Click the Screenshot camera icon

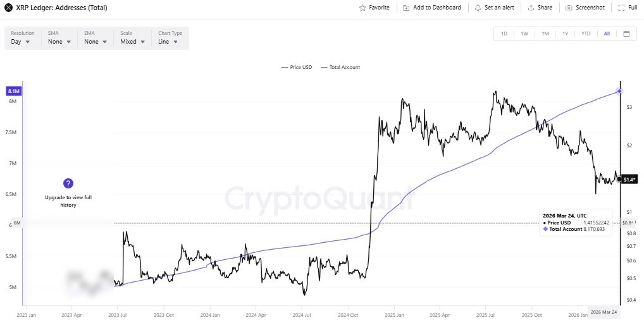coord(569,8)
